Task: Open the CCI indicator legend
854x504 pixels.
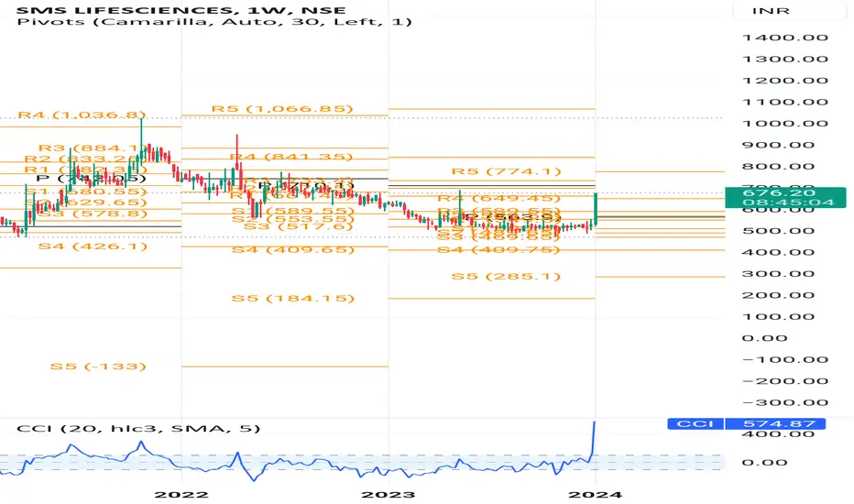Action: pos(138,428)
